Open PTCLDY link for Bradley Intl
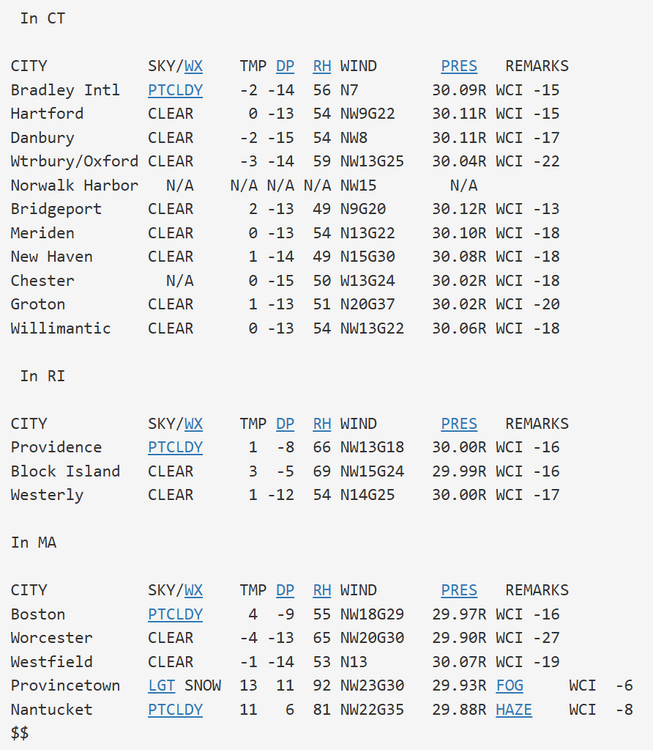The width and height of the screenshot is (653, 750). click(x=175, y=90)
